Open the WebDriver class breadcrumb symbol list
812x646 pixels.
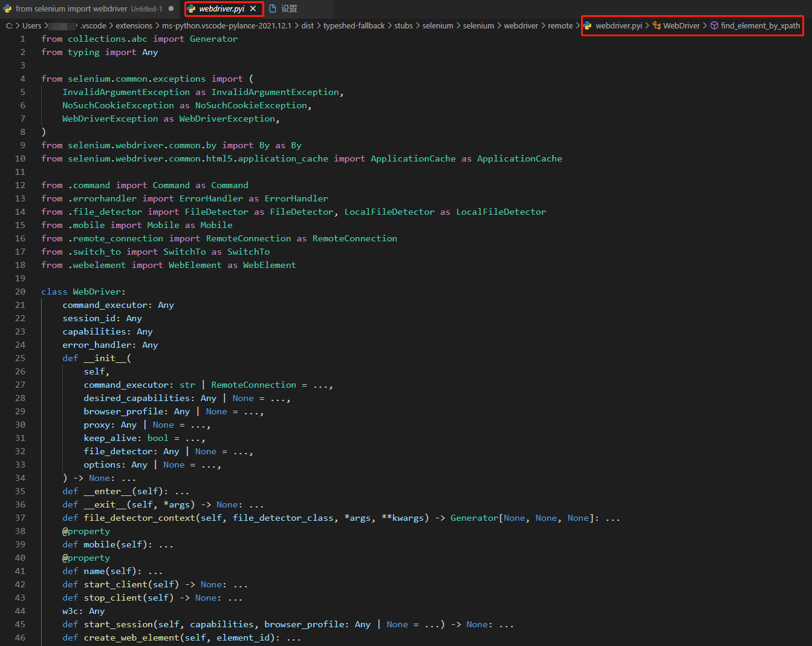pyautogui.click(x=681, y=25)
